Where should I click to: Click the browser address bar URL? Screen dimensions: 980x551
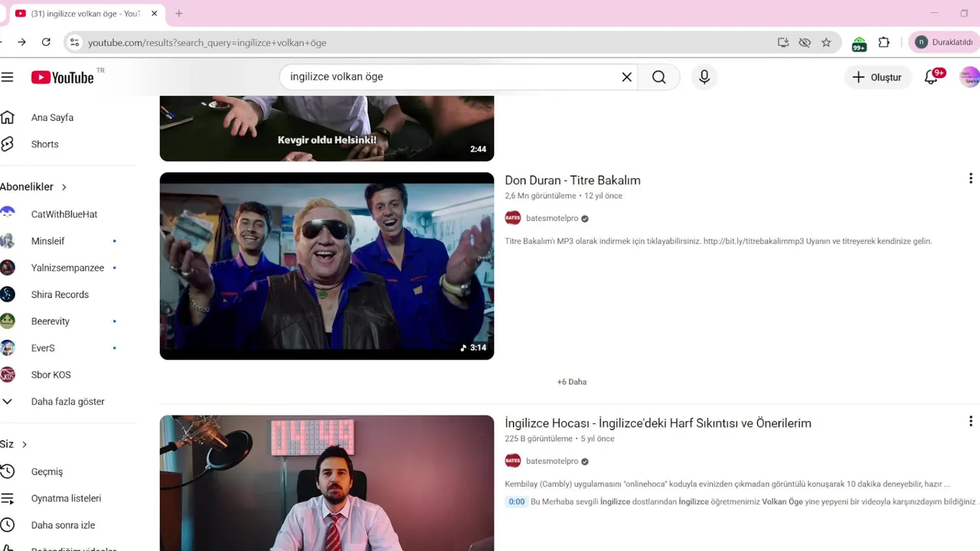point(207,43)
